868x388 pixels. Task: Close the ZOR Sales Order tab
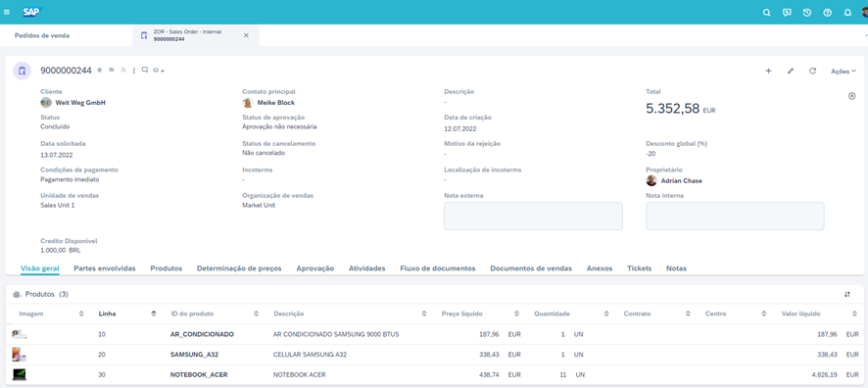click(x=246, y=35)
